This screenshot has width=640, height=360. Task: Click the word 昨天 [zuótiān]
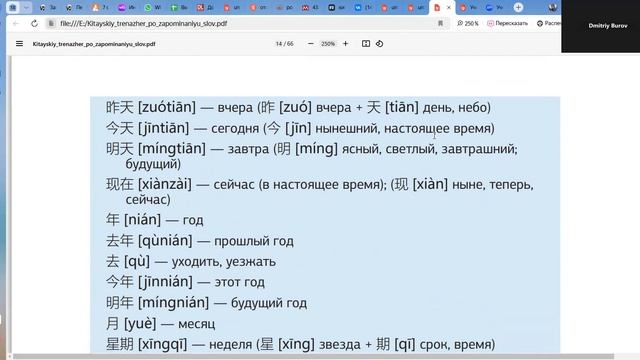151,107
